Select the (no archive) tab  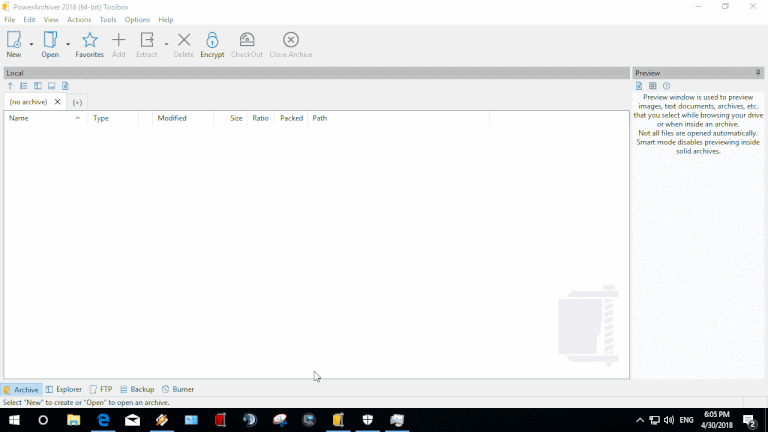click(28, 102)
